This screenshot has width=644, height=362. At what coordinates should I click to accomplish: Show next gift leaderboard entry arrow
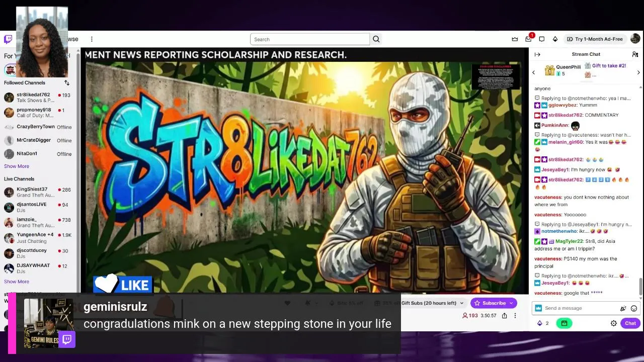coord(638,73)
